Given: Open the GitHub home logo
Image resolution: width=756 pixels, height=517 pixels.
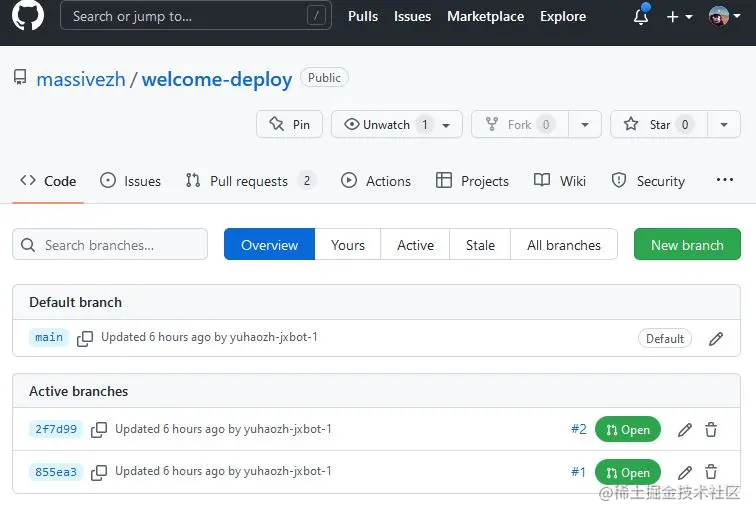Looking at the screenshot, I should pyautogui.click(x=27, y=14).
